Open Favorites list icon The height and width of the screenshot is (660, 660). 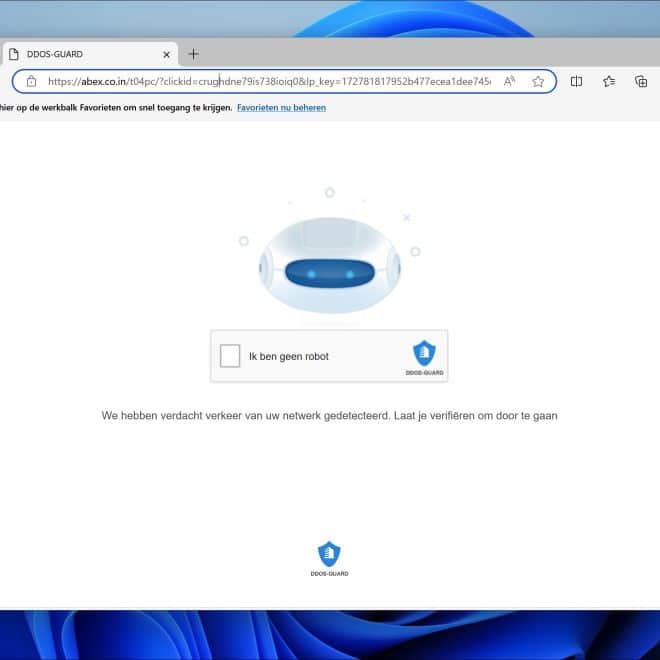(x=609, y=81)
